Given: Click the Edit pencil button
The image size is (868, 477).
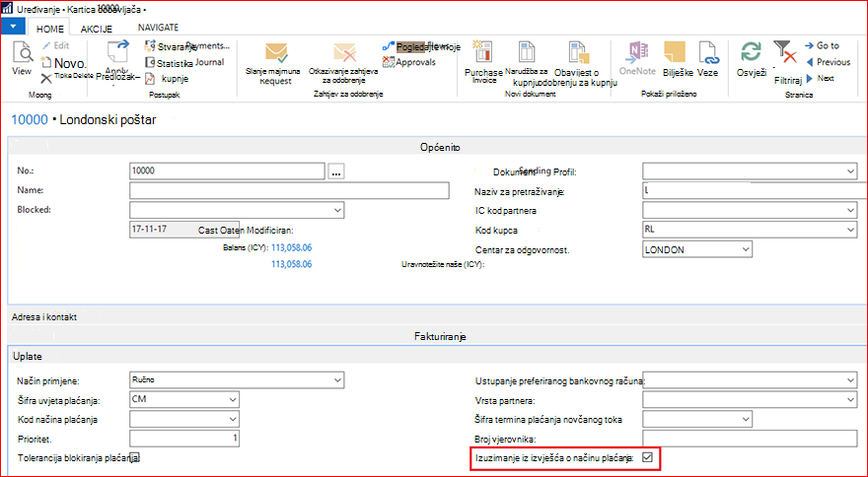Looking at the screenshot, I should (55, 45).
